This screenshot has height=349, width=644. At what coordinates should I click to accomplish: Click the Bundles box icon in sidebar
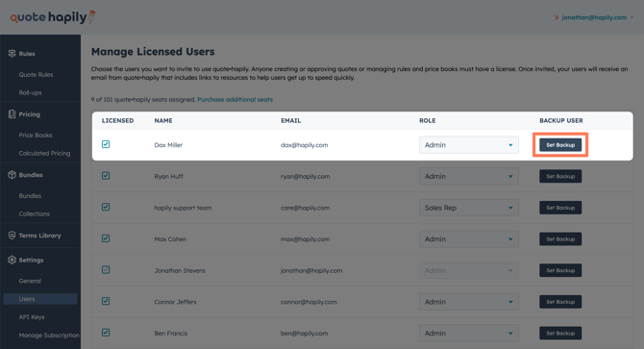pyautogui.click(x=12, y=175)
